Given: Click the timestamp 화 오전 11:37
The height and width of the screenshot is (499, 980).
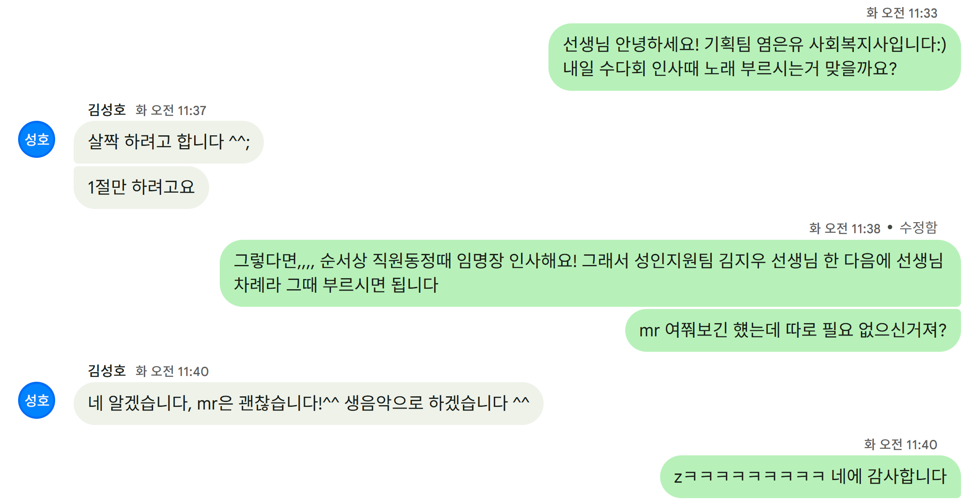Looking at the screenshot, I should click(171, 110).
